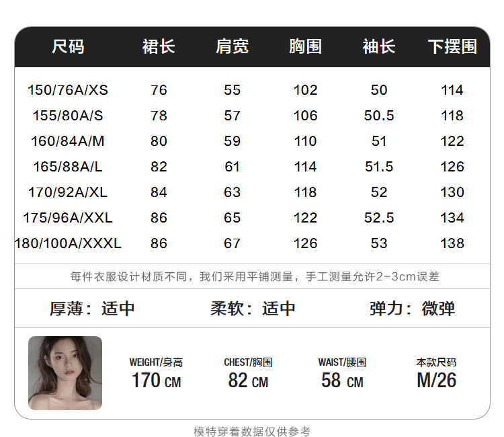Click the 厚薄: 适中 thickness label
Screen dimensions: 504x437
[x=92, y=309]
